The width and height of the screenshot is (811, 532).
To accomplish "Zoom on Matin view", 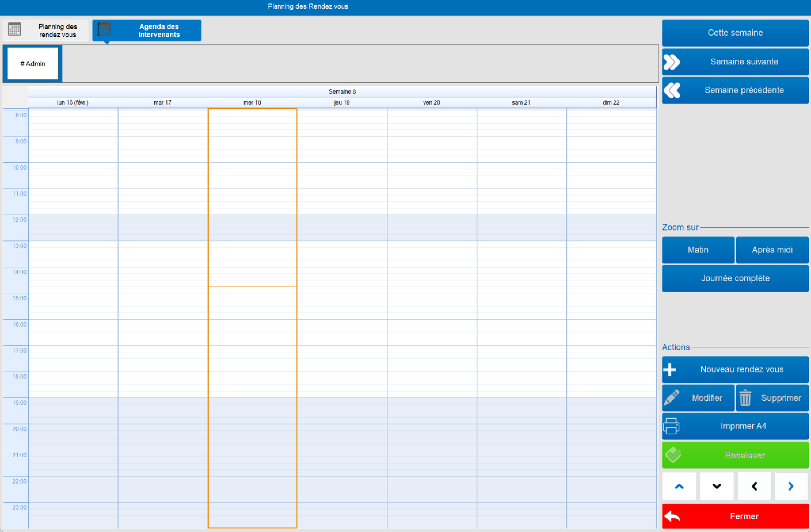I will (x=698, y=250).
